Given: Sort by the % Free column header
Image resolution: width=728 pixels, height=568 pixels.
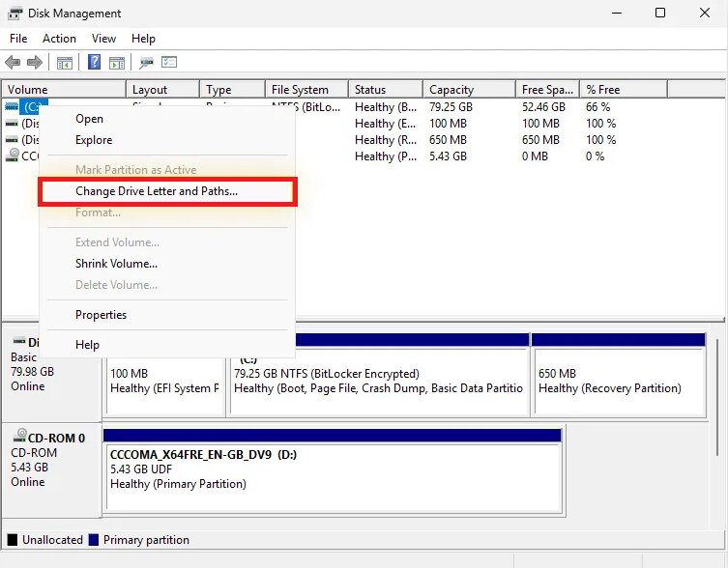Looking at the screenshot, I should [x=624, y=90].
